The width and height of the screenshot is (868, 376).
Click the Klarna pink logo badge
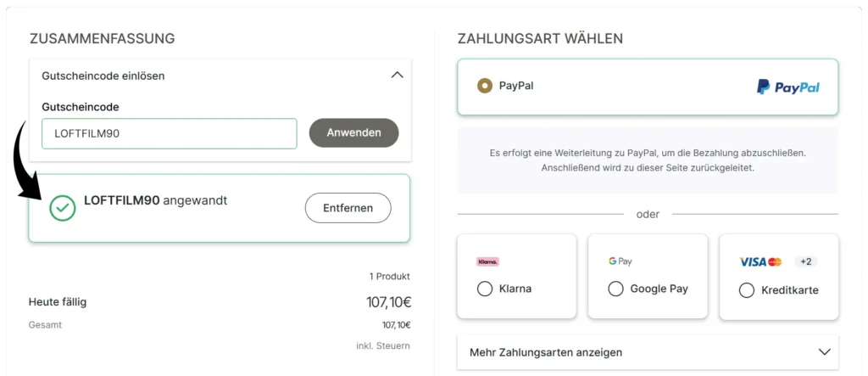pos(487,261)
